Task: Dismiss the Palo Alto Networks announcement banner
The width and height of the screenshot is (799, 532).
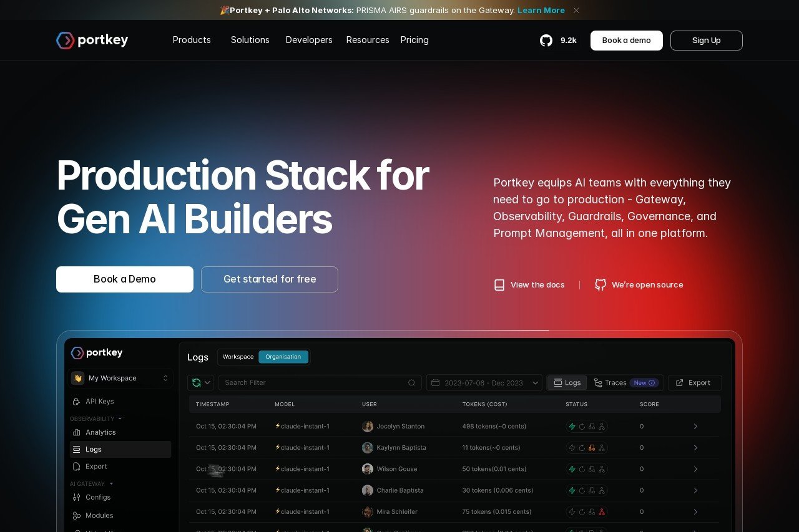Action: [576, 10]
